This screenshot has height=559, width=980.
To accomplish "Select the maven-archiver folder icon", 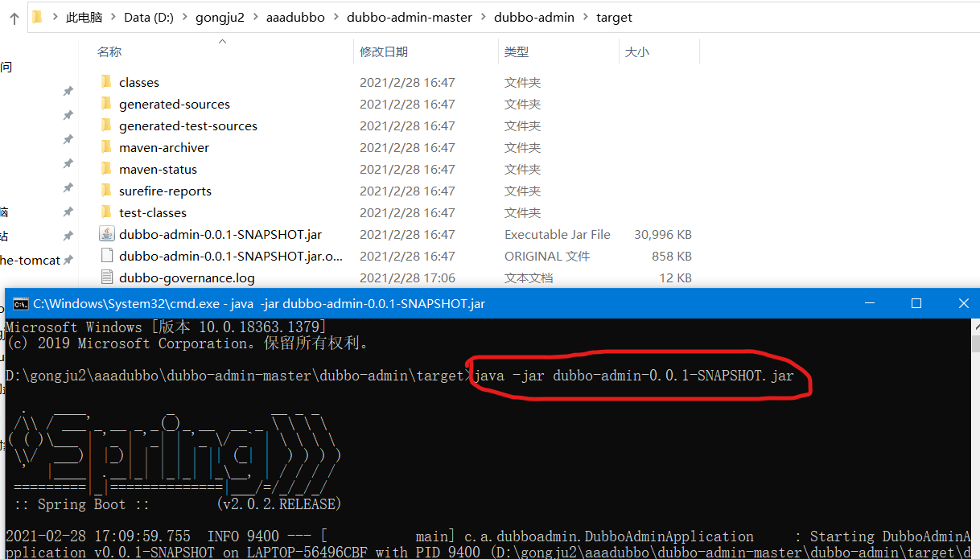I will (x=108, y=146).
